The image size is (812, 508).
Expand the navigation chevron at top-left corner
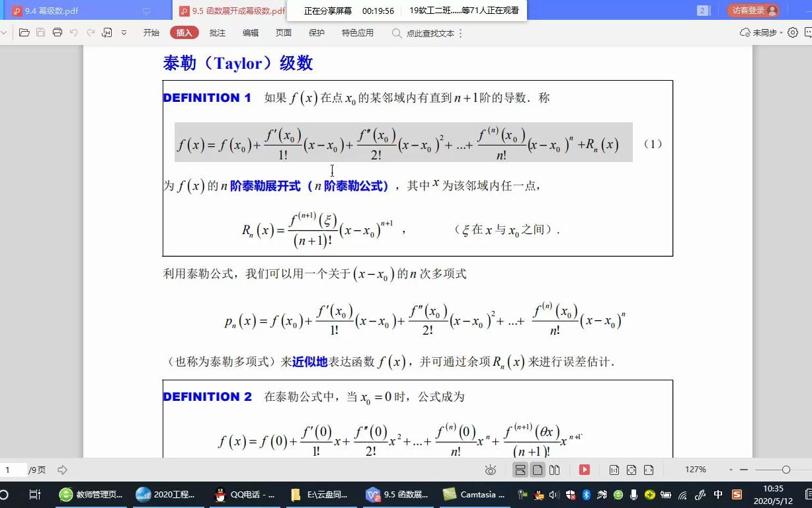coord(4,32)
